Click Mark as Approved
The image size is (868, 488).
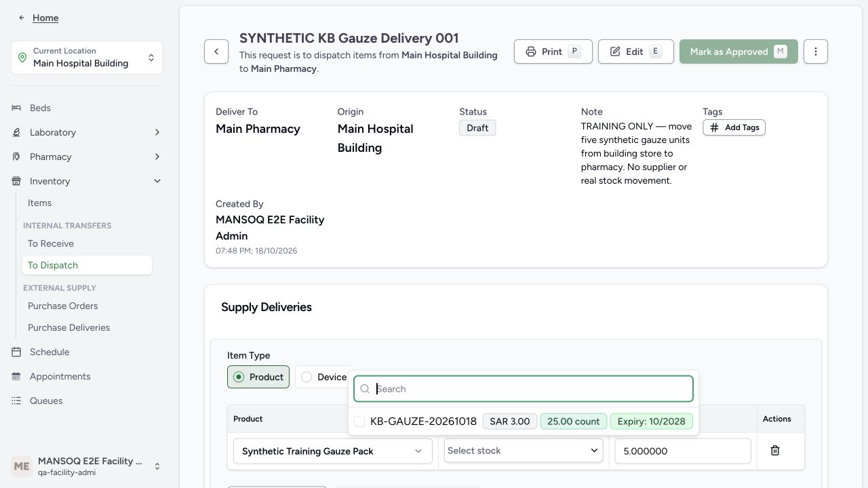coord(738,52)
